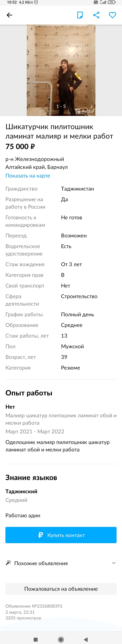Add listing to favorites with heart

coord(112,15)
